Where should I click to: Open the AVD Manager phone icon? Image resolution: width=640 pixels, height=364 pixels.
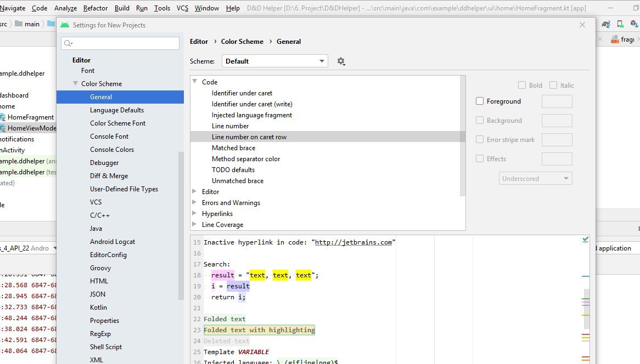pos(620,24)
